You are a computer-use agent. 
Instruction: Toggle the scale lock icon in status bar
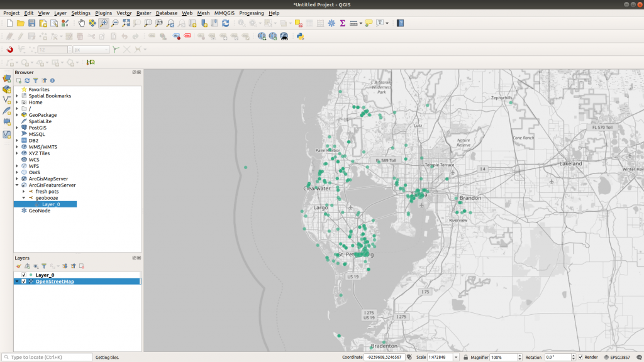[x=466, y=358]
